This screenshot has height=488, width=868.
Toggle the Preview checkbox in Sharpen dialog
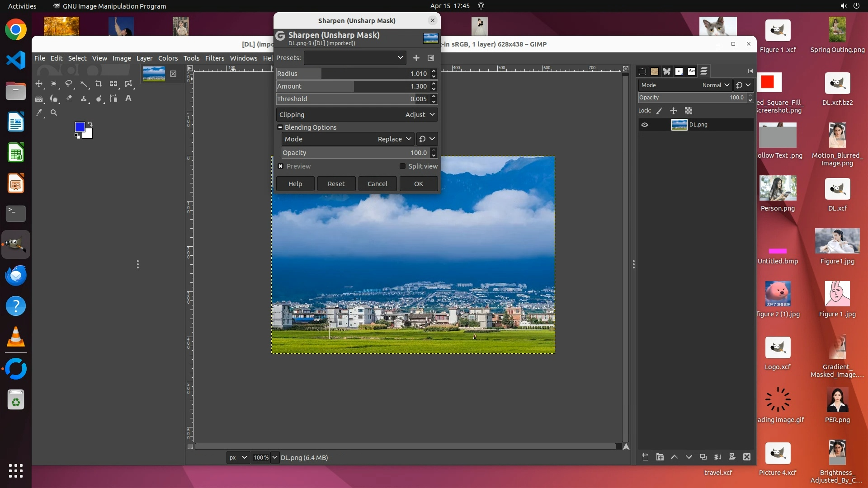[281, 166]
